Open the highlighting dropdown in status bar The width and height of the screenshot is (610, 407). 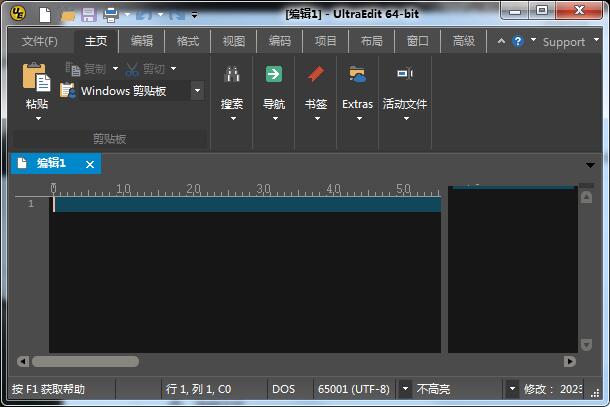[512, 389]
